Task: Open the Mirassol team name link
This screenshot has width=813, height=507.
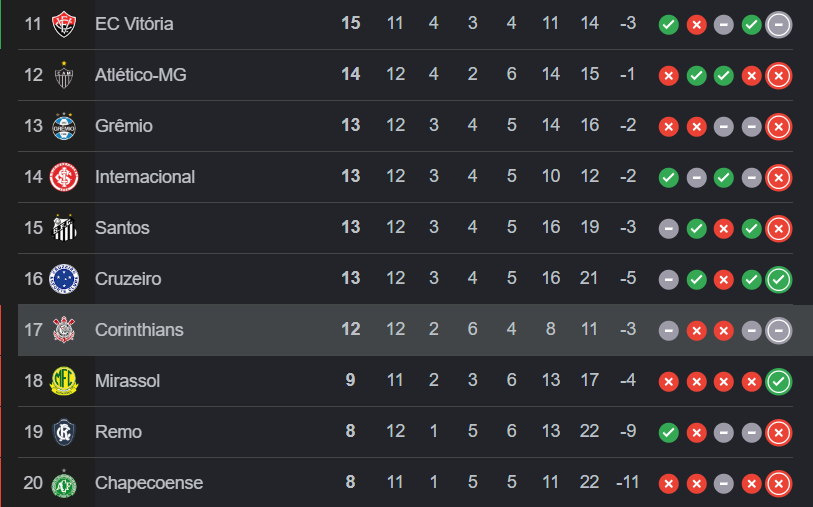Action: coord(127,381)
